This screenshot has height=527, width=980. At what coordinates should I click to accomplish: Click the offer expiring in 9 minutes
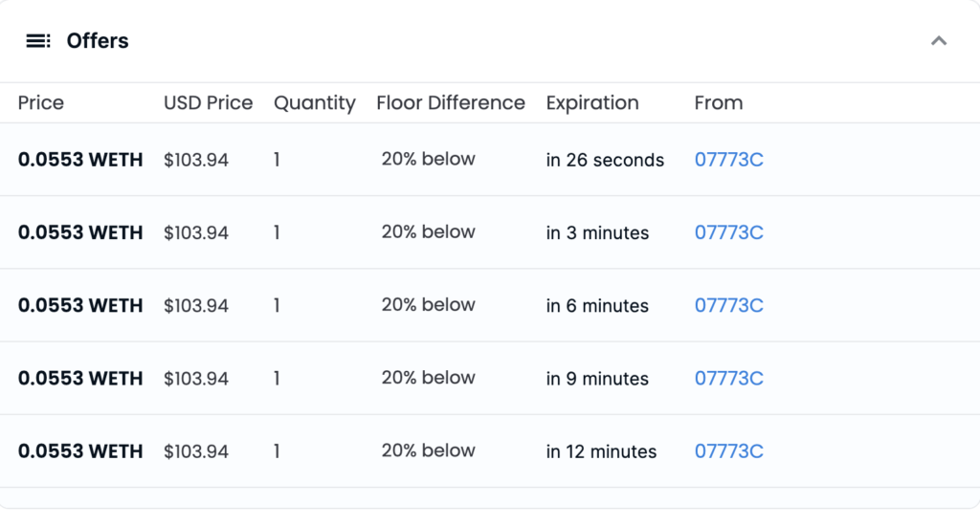point(490,379)
